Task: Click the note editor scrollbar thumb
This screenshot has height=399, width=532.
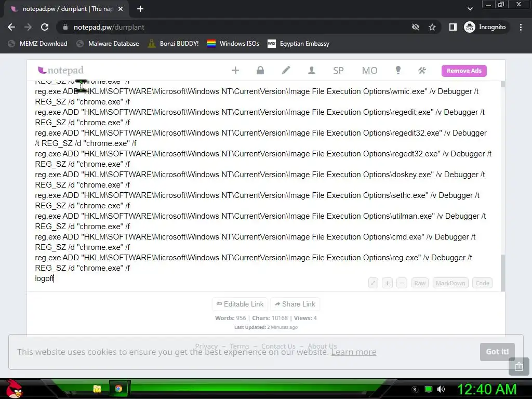Action: pos(503,272)
